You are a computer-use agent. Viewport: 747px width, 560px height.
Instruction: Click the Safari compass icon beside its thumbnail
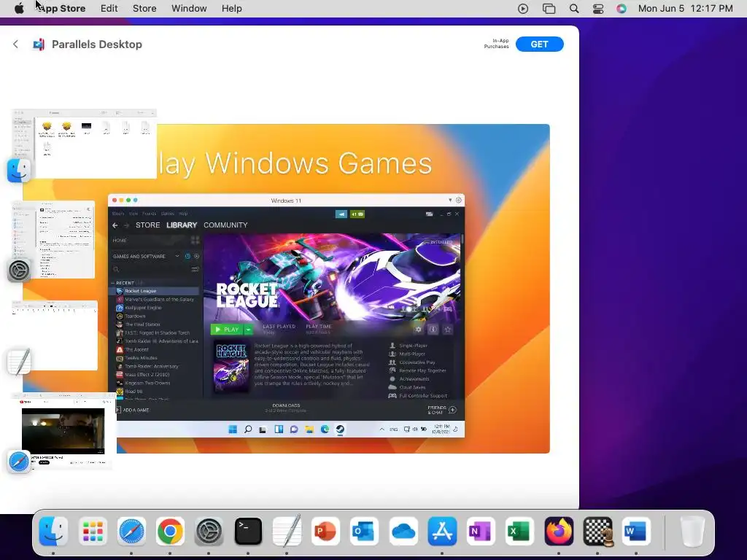point(19,462)
